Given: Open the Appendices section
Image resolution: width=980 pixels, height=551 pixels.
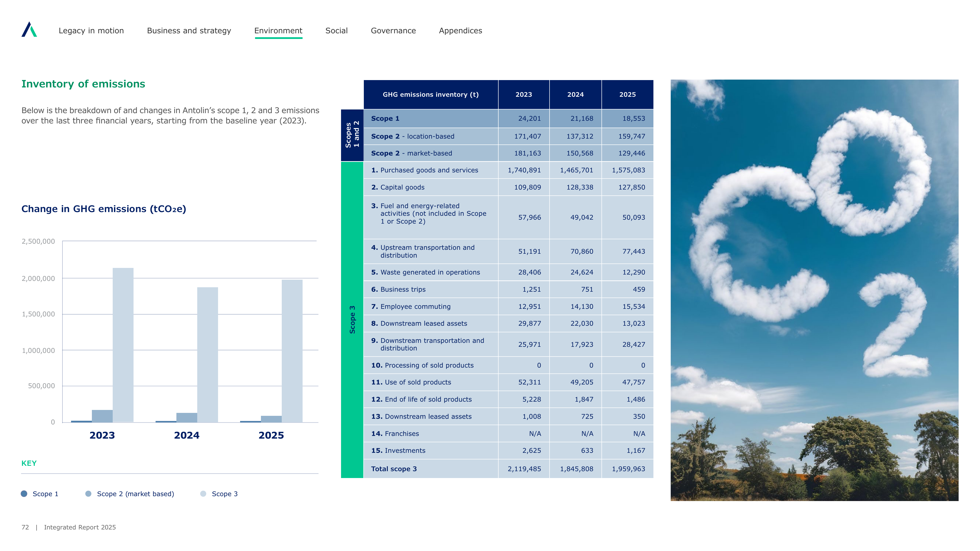Looking at the screenshot, I should coord(460,31).
